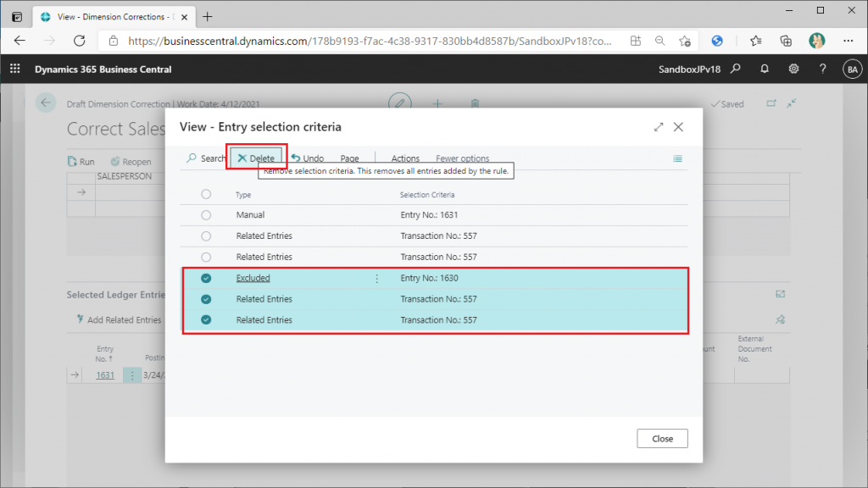Screen dimensions: 868x488
Task: Open the Excluded type link
Action: coord(253,278)
